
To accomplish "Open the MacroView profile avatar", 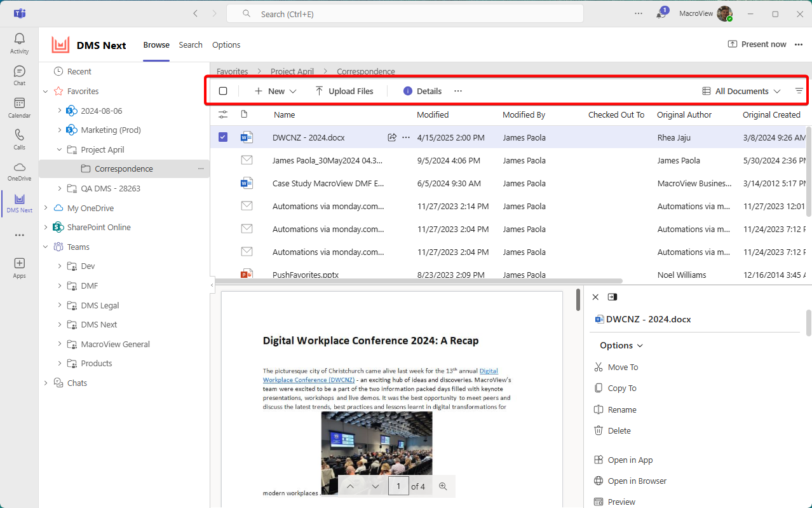I will coord(725,13).
